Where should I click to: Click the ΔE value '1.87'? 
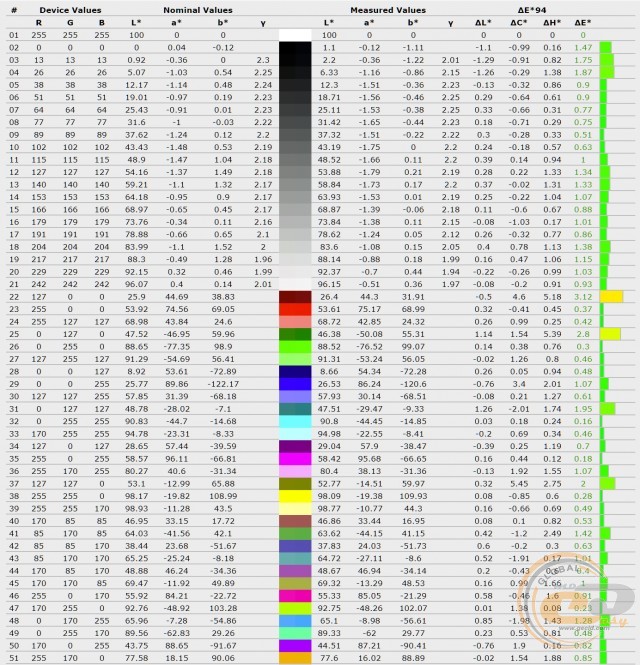click(583, 73)
